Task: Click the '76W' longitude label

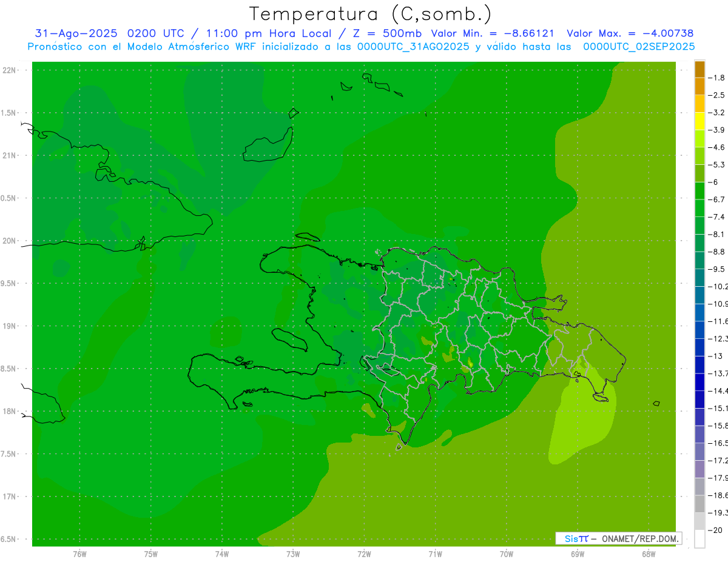Action: (79, 554)
